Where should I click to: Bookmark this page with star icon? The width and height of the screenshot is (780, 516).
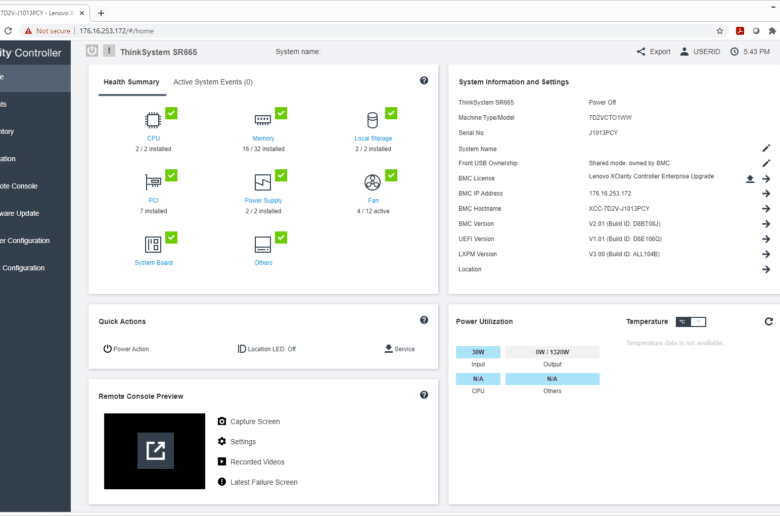point(719,31)
